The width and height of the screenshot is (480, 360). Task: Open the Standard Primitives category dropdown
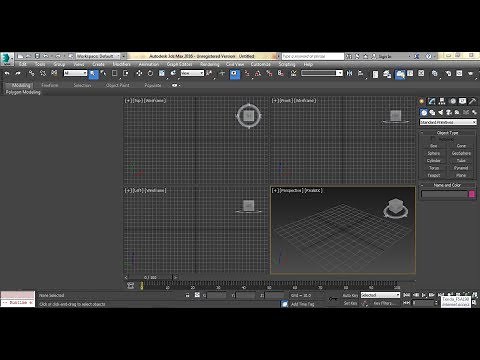pyautogui.click(x=448, y=122)
